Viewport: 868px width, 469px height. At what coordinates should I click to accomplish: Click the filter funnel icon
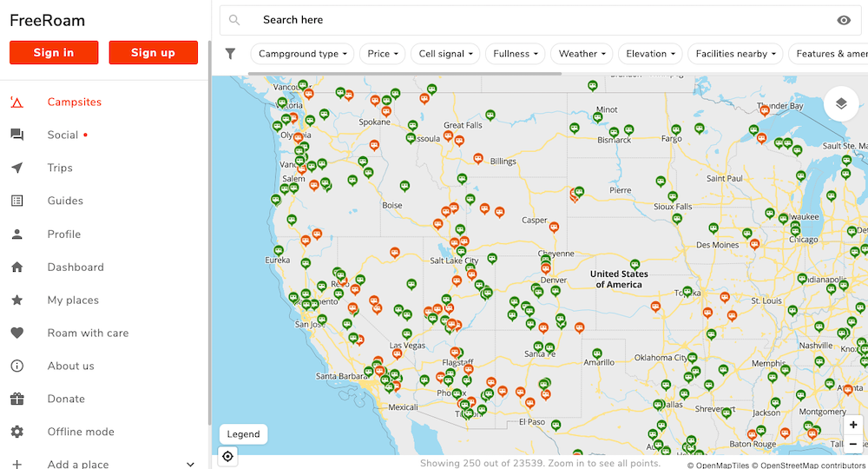(230, 54)
